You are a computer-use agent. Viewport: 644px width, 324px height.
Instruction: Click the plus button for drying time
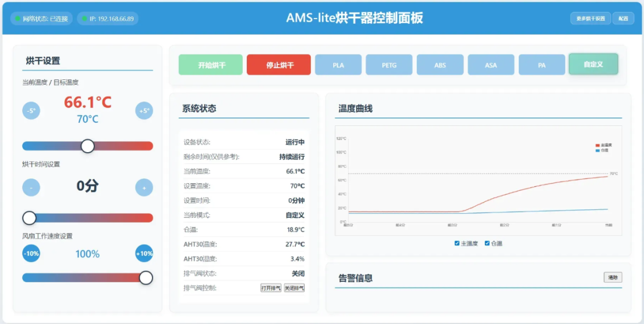(x=144, y=187)
